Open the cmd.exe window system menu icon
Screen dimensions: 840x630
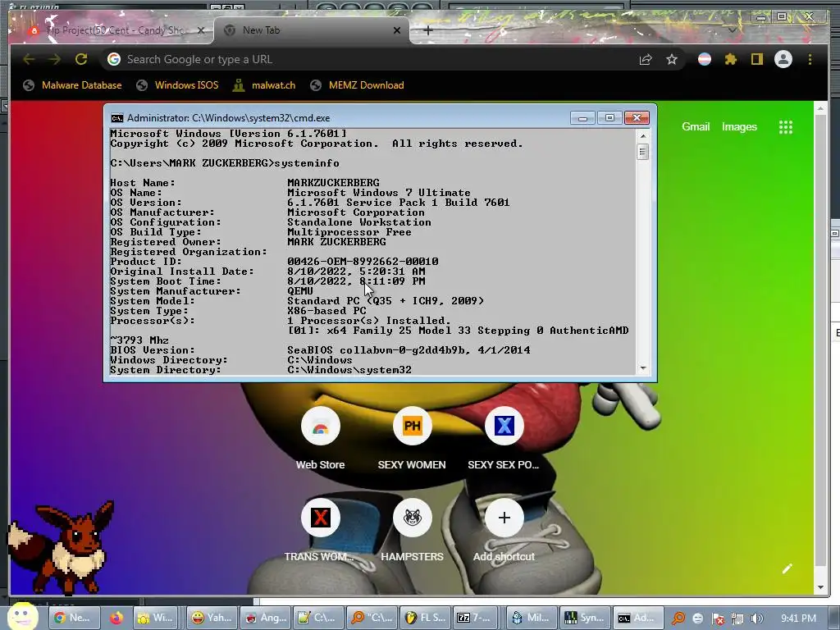pos(116,118)
